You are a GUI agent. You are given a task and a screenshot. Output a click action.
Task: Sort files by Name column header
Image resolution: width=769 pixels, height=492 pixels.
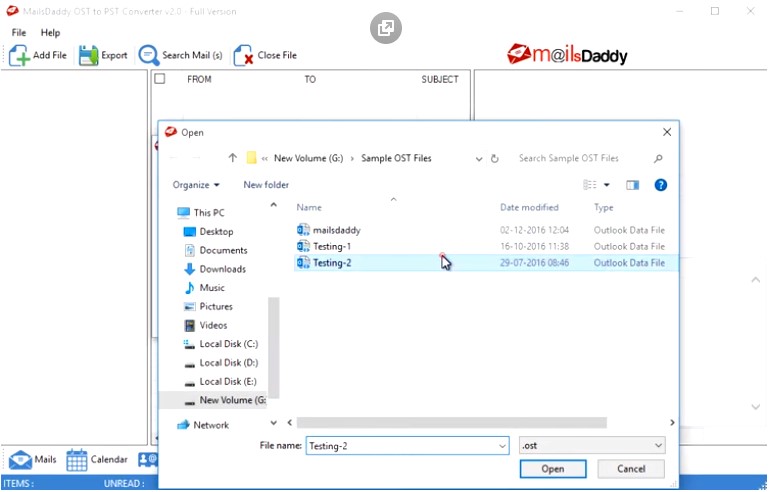point(309,207)
